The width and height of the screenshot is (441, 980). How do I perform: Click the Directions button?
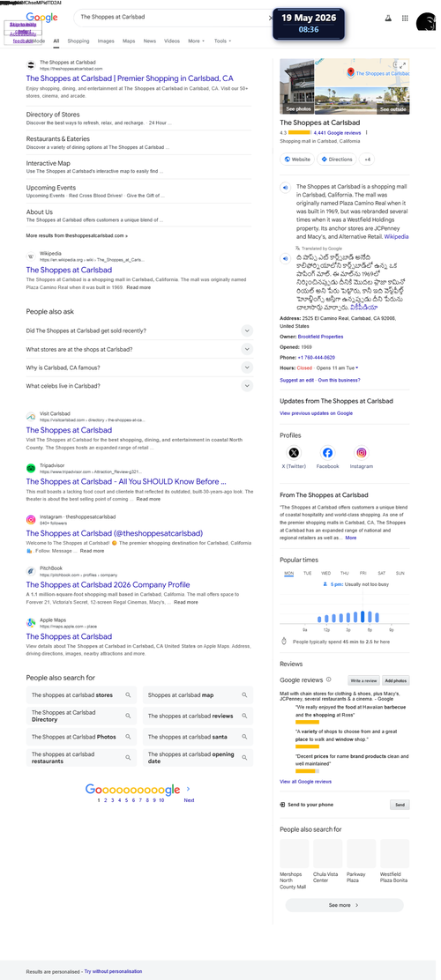(x=337, y=160)
